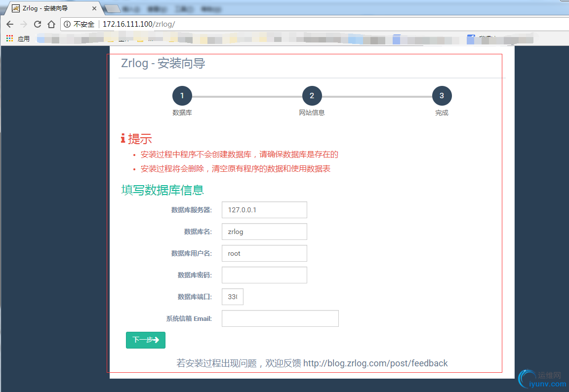Close the Zrlog - 安装向导 tab
569x392 pixels.
coord(94,8)
